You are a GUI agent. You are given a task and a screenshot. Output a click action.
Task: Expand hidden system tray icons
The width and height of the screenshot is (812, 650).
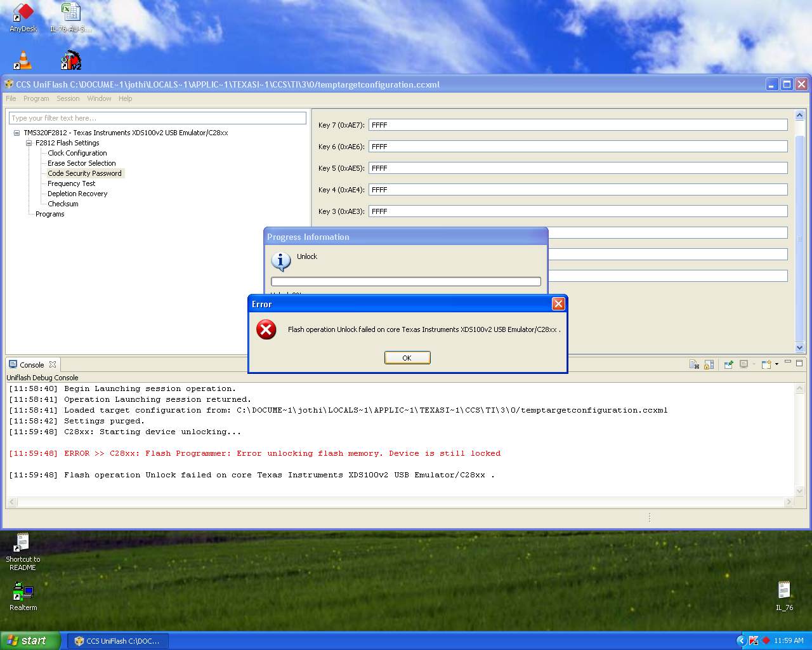(x=741, y=641)
